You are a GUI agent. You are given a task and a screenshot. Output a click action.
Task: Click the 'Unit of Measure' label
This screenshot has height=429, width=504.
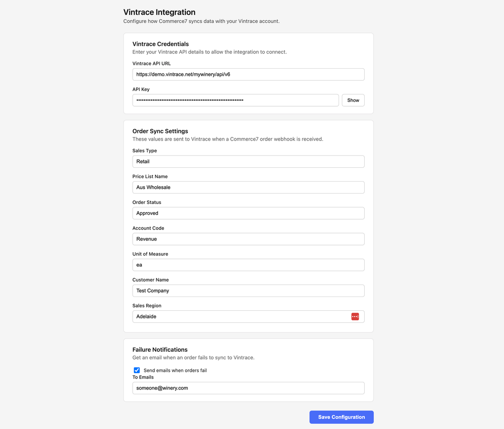tap(150, 254)
